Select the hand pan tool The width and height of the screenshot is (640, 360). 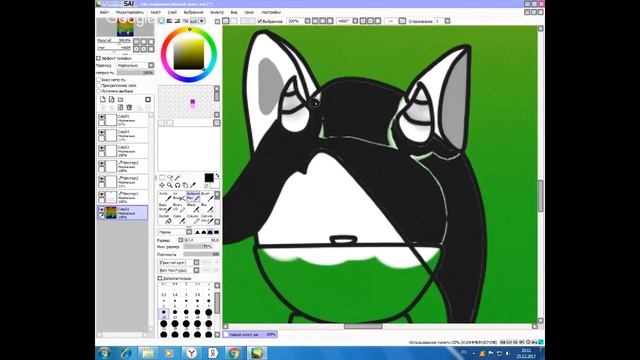185,185
